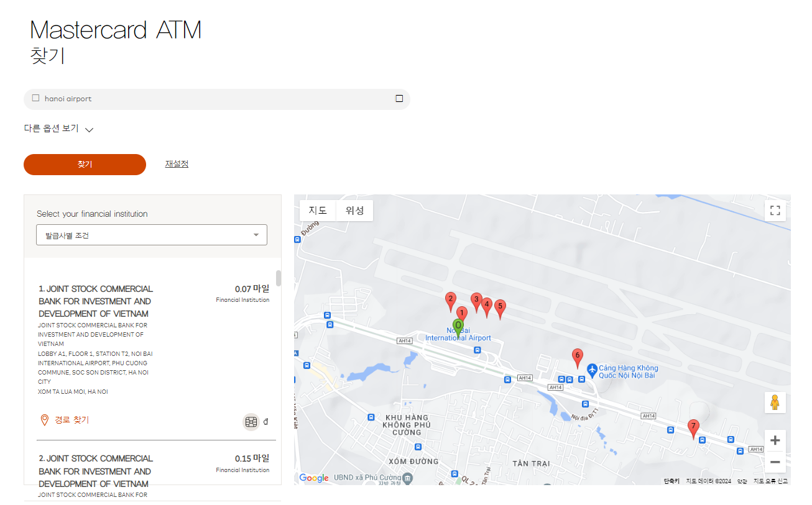This screenshot has width=812, height=505.
Task: Select red map marker number 5
Action: click(x=500, y=308)
